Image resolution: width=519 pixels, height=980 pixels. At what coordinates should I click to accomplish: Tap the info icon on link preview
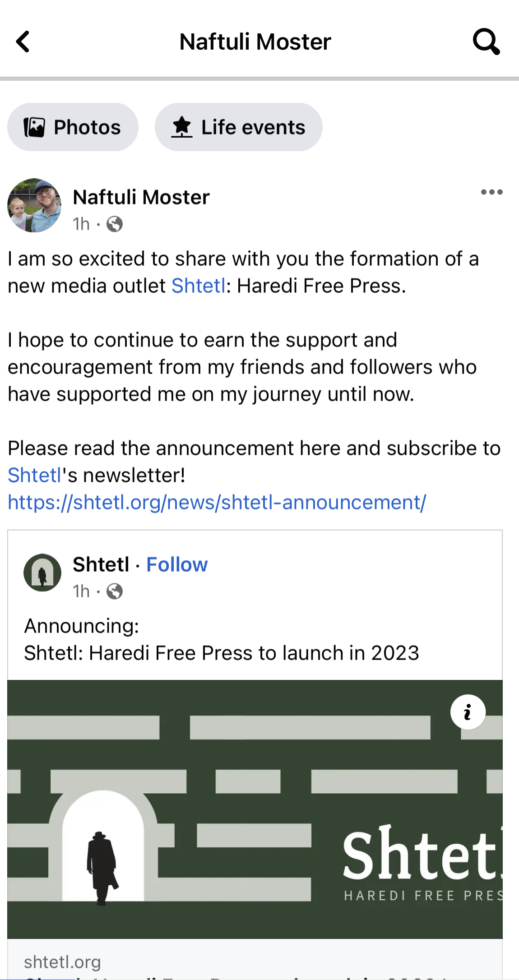(x=468, y=712)
